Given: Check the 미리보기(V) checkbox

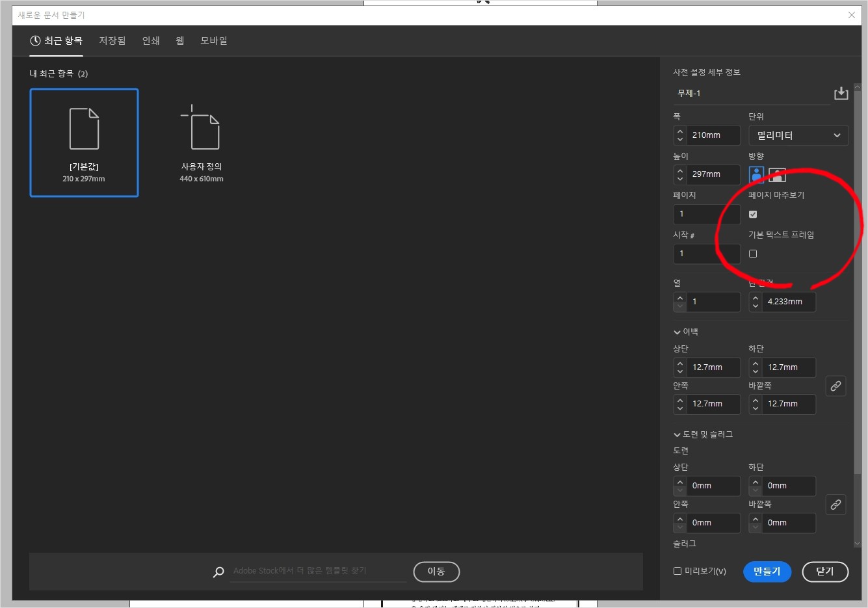Looking at the screenshot, I should 677,571.
